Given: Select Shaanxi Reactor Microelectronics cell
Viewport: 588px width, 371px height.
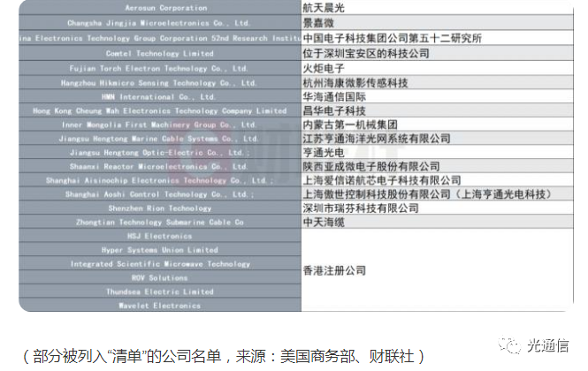Looking at the screenshot, I should (x=160, y=166).
